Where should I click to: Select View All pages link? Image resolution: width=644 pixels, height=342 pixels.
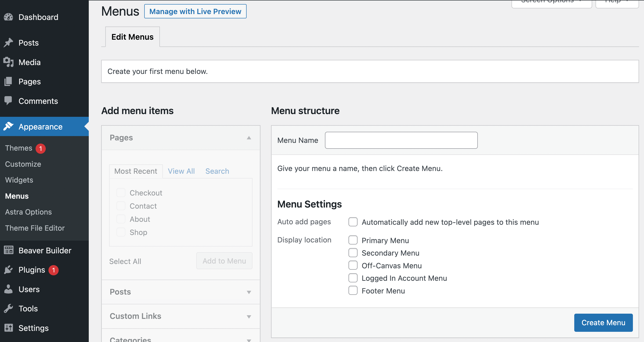click(x=181, y=171)
